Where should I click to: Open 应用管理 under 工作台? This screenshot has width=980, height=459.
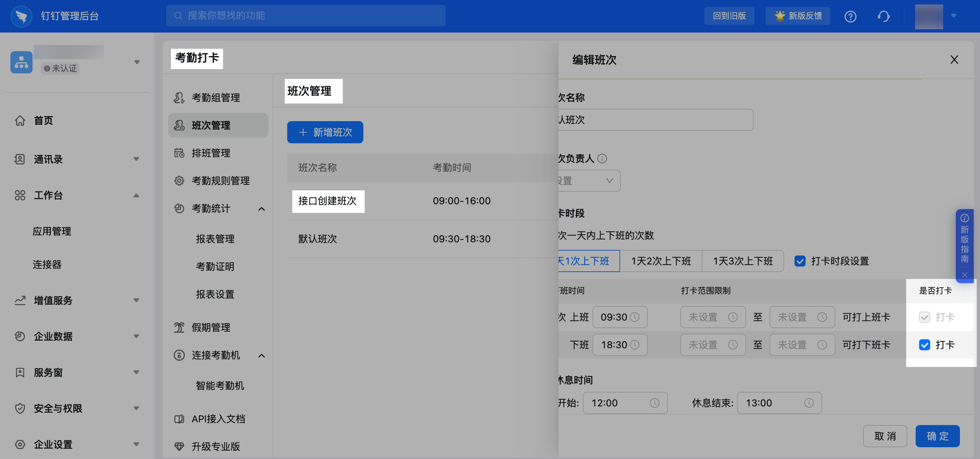click(52, 231)
